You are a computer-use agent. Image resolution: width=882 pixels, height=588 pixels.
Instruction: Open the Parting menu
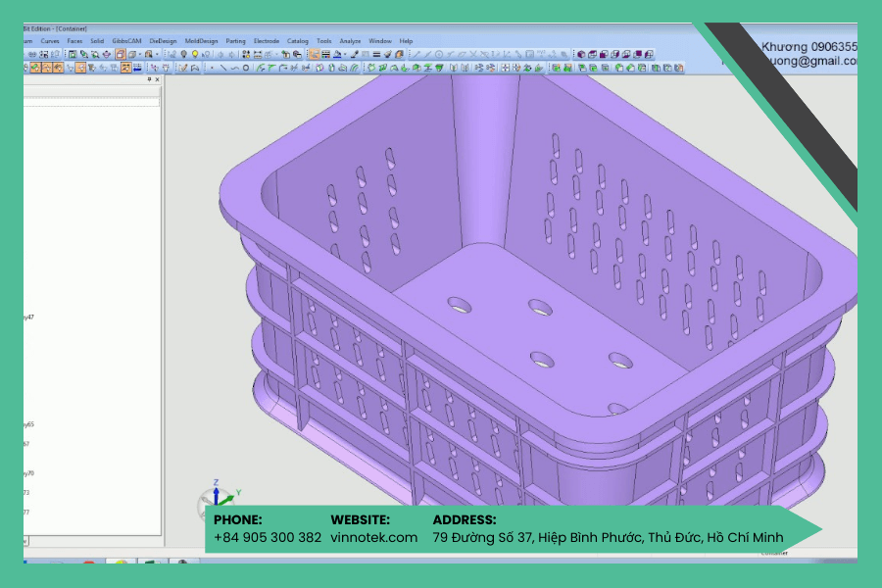235,41
